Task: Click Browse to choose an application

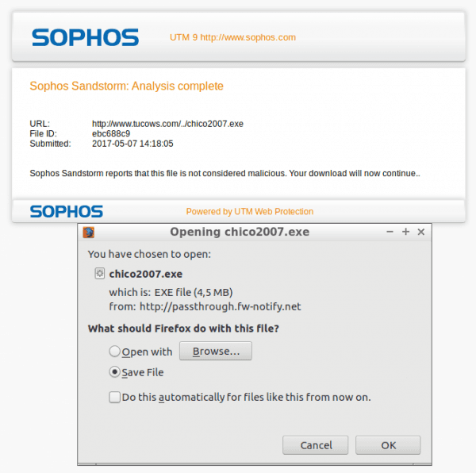Action: point(216,351)
